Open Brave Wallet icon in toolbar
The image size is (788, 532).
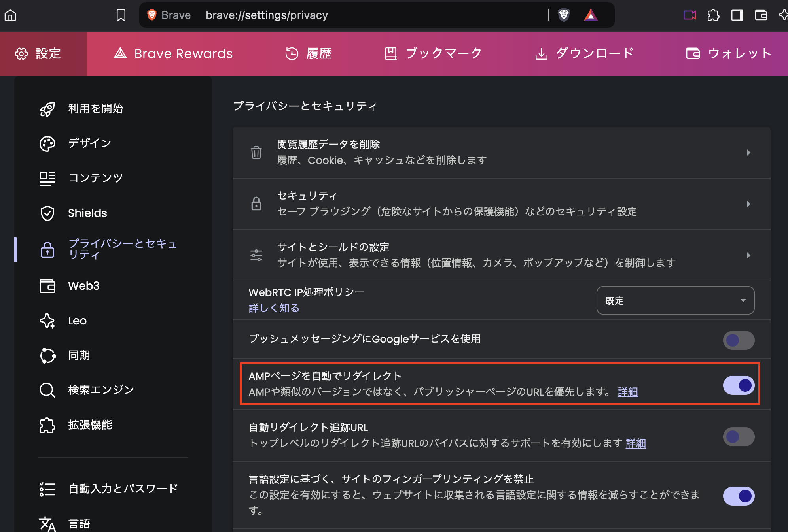pyautogui.click(x=761, y=15)
